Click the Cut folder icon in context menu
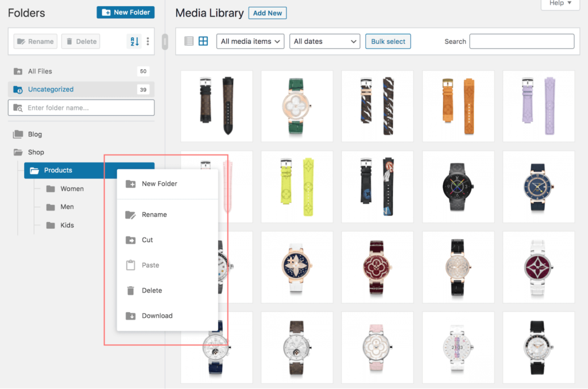The height and width of the screenshot is (389, 588). (130, 240)
